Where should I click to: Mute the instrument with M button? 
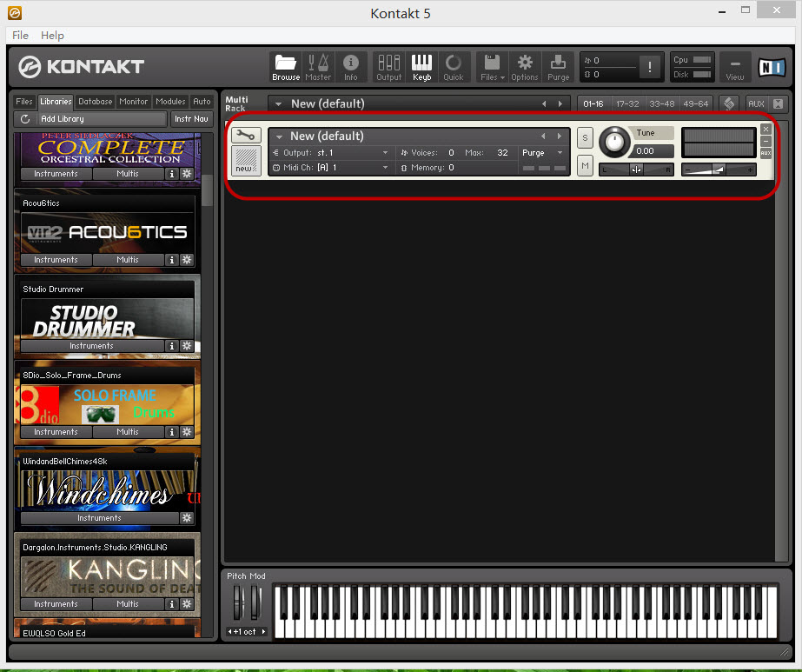pyautogui.click(x=585, y=165)
